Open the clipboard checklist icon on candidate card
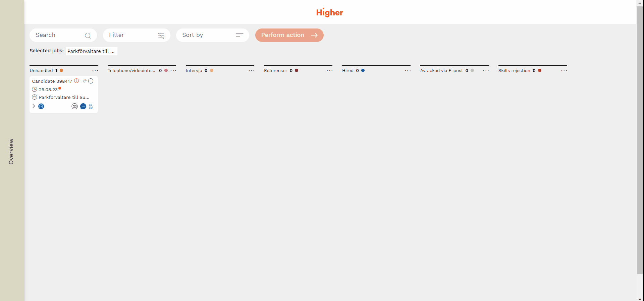 click(41, 106)
